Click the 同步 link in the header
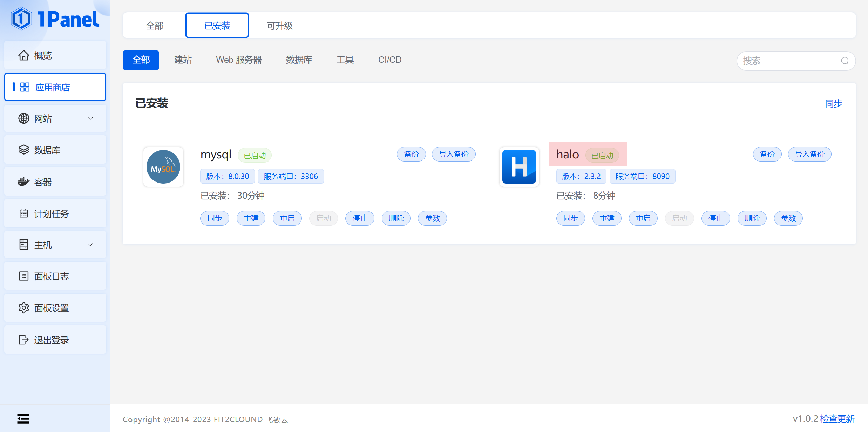The image size is (868, 432). pyautogui.click(x=834, y=104)
